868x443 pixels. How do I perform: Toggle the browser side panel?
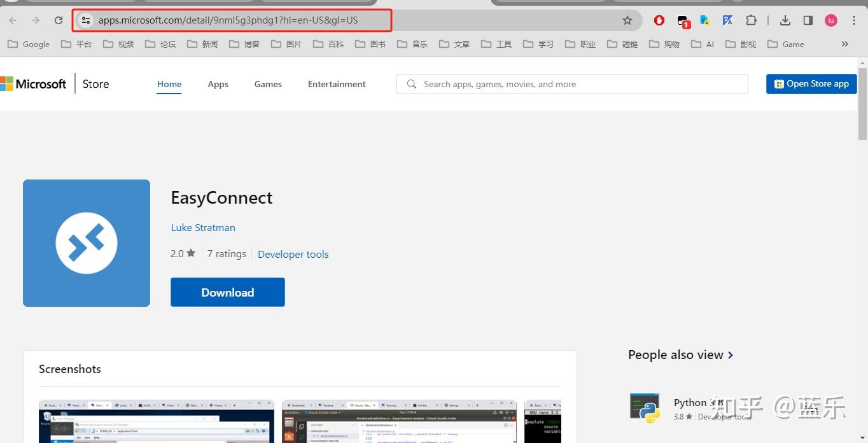tap(808, 20)
